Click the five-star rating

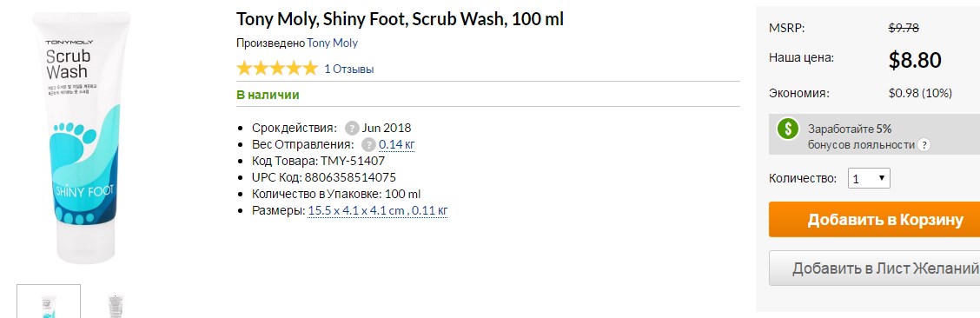click(277, 69)
